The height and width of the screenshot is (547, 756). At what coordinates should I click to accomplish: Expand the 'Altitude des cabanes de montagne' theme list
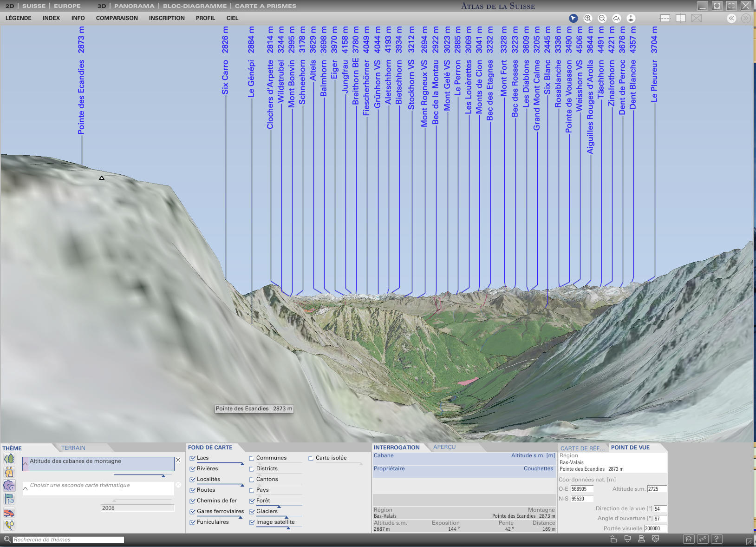tap(26, 464)
